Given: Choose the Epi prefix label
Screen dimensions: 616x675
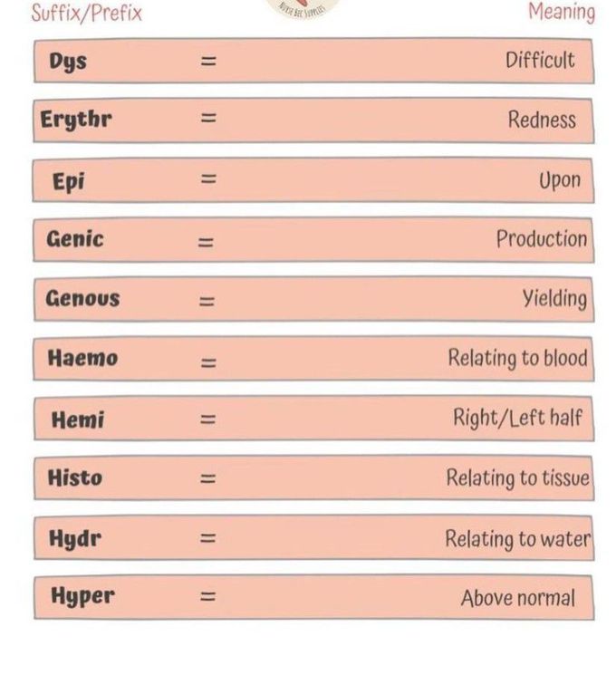Looking at the screenshot, I should [68, 180].
